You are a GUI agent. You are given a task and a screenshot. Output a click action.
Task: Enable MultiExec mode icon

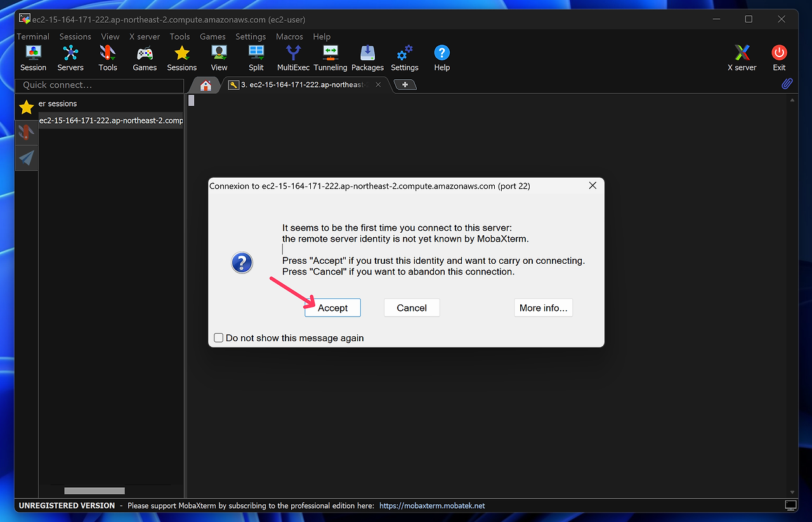(x=293, y=58)
